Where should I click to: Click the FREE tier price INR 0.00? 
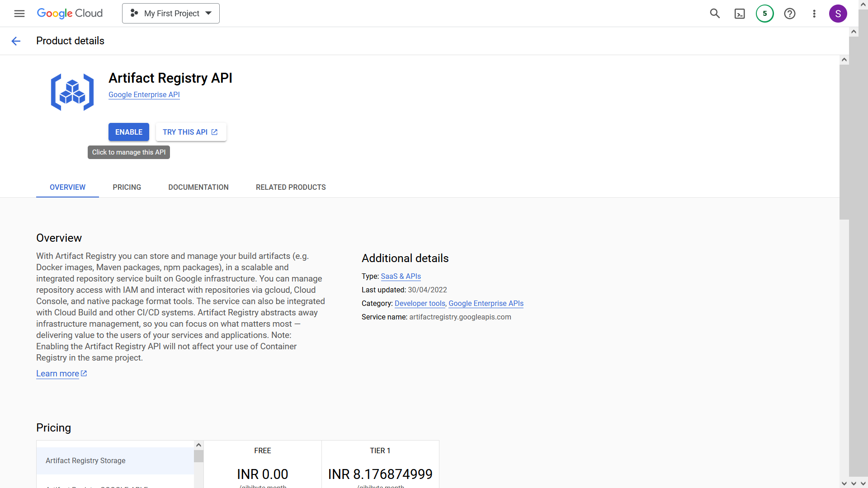(263, 474)
